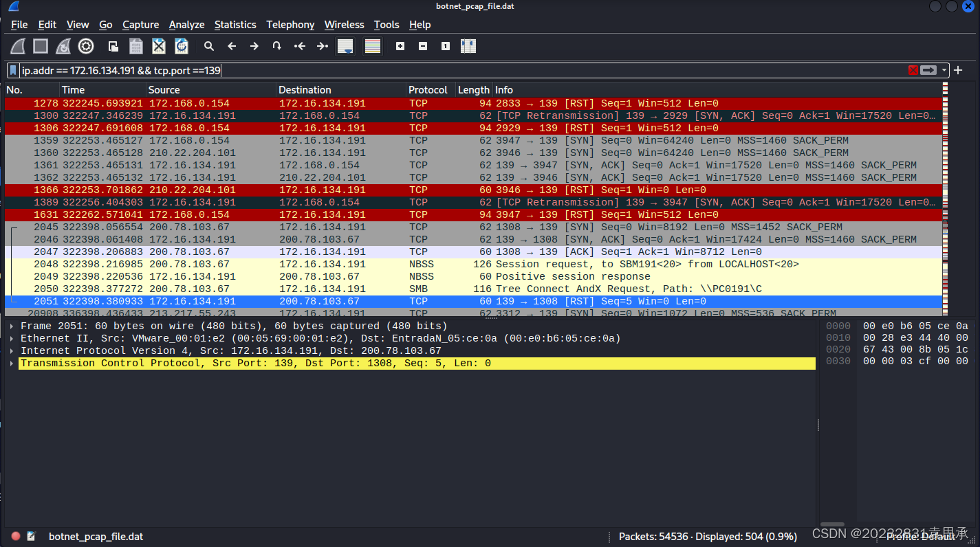Open the Help menu
The height and width of the screenshot is (547, 980).
(420, 25)
